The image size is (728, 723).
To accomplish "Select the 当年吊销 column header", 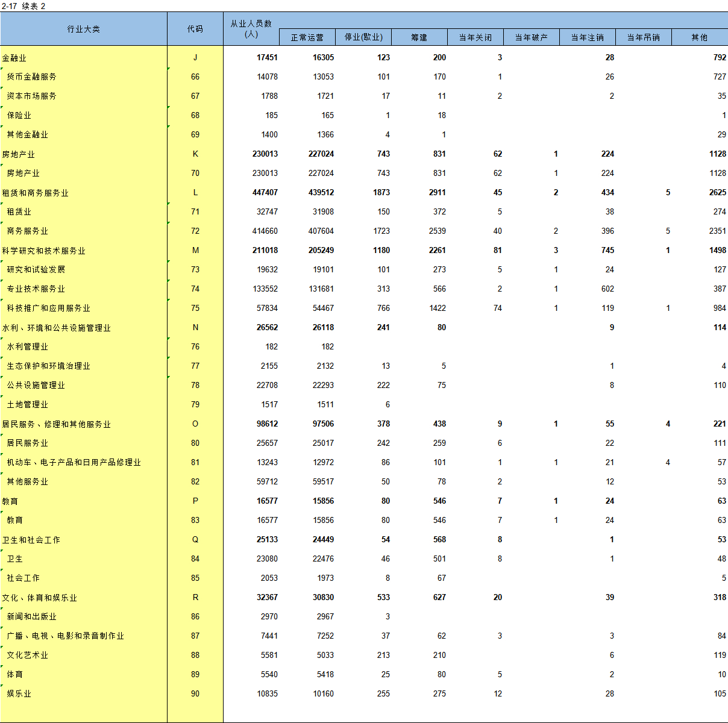I will point(644,37).
